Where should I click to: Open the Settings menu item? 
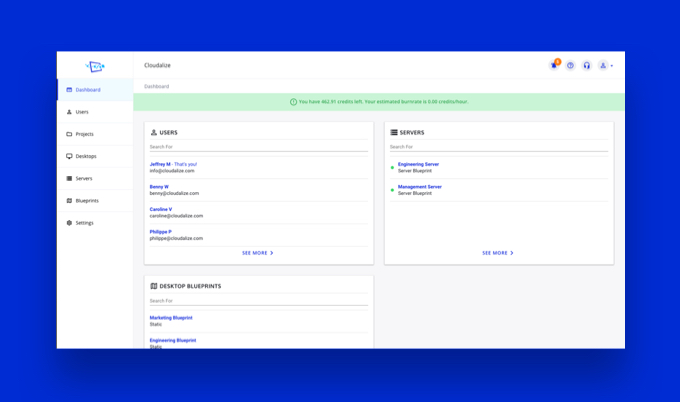click(95, 222)
